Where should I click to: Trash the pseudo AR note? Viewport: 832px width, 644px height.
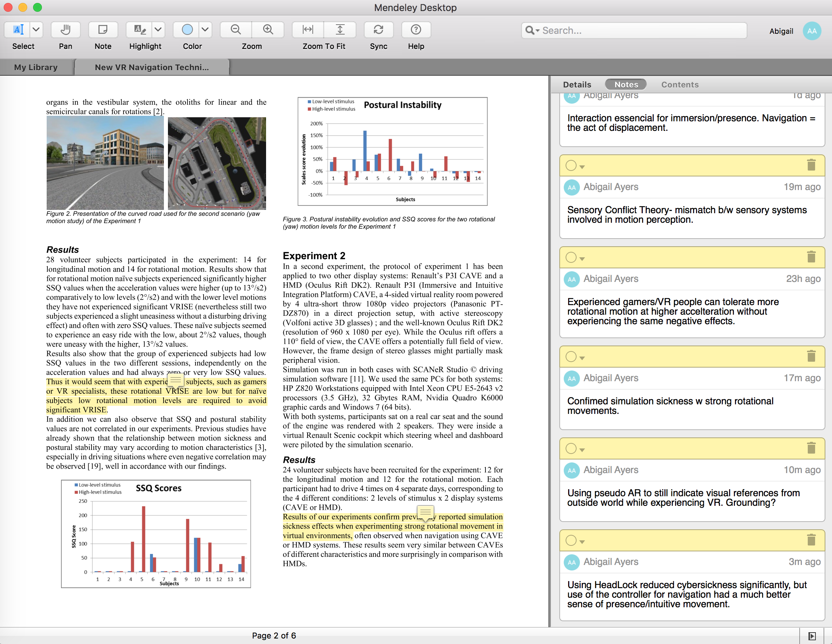[811, 448]
